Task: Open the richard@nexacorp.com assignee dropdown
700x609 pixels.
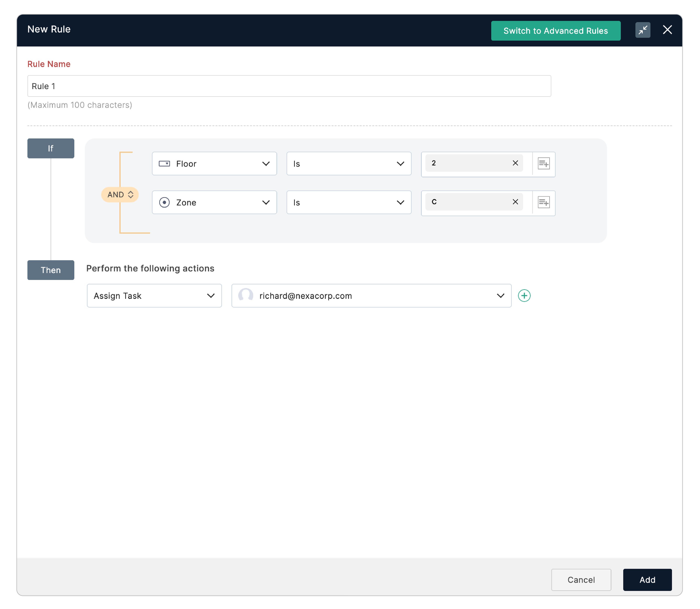Action: coord(371,296)
